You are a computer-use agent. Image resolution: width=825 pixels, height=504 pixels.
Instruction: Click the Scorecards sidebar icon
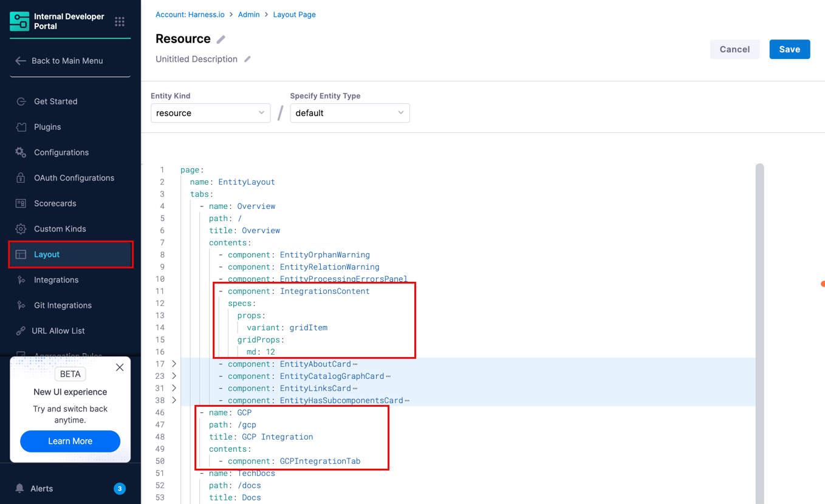21,203
